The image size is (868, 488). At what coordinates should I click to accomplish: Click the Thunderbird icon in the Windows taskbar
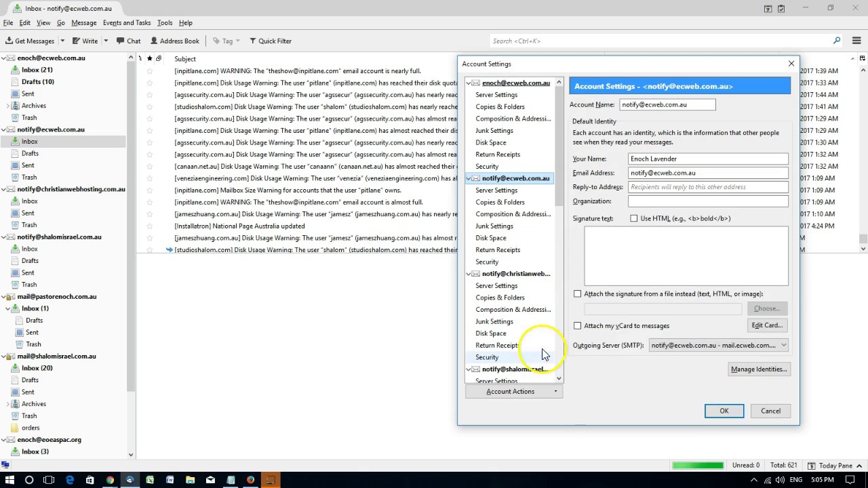tap(130, 480)
